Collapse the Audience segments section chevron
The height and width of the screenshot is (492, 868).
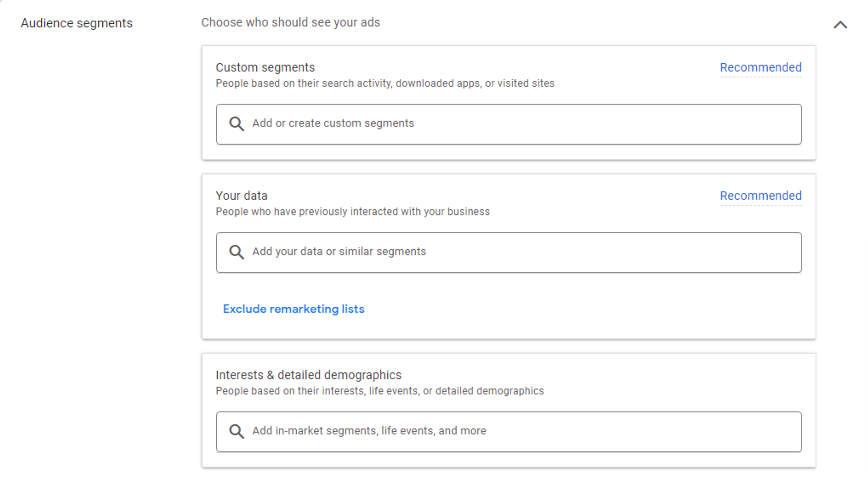pos(840,25)
